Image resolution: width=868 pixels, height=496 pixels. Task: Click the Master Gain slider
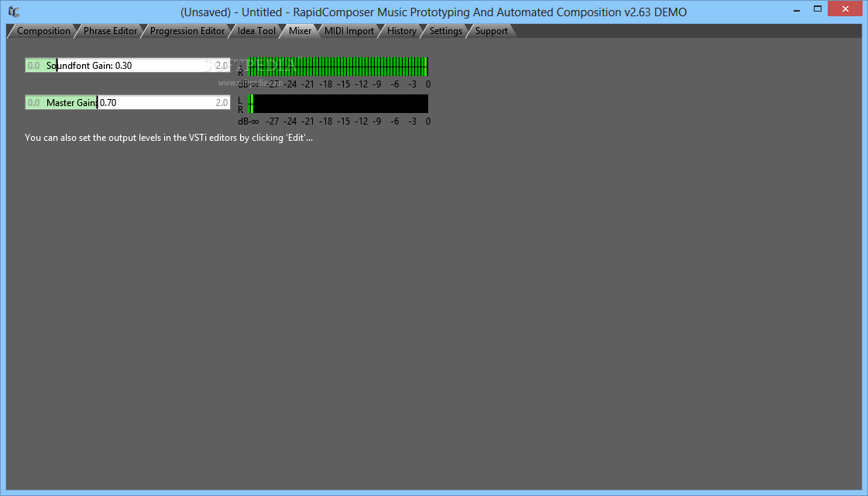click(x=127, y=102)
